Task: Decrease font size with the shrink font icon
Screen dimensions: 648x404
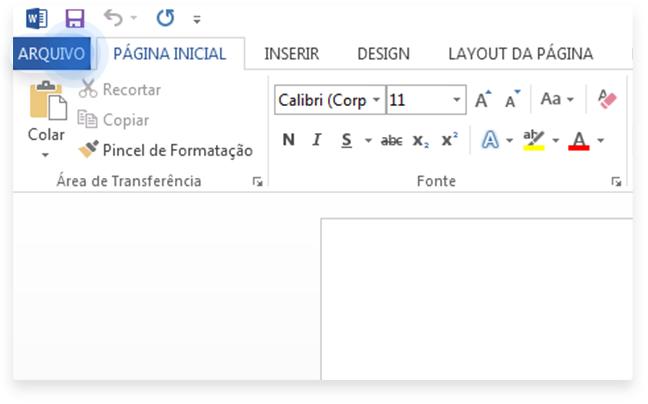Action: 513,100
